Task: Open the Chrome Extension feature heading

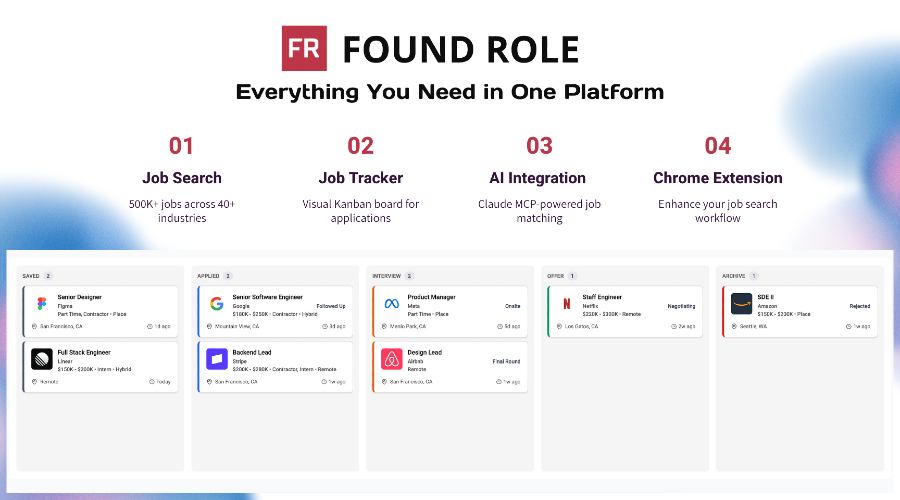Action: pos(717,178)
